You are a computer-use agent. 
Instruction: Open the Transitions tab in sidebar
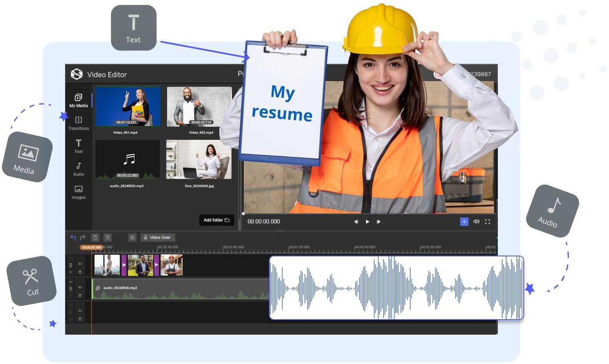(x=78, y=123)
